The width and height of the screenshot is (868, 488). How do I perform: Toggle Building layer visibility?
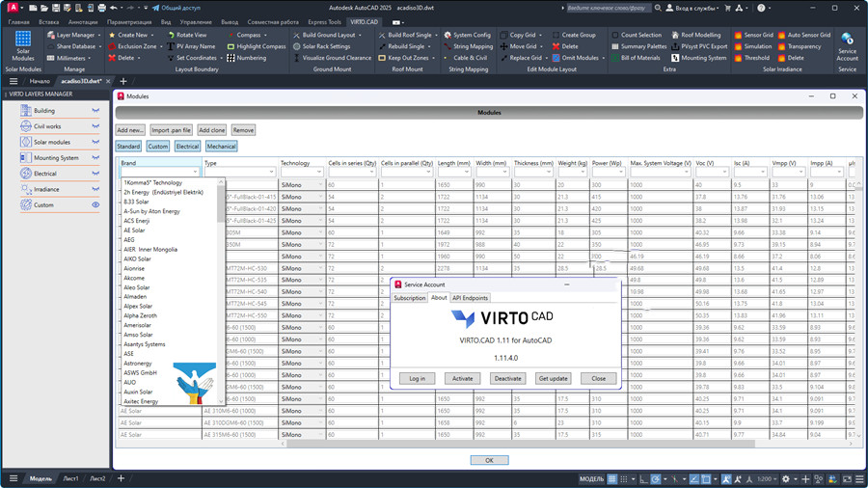click(95, 111)
